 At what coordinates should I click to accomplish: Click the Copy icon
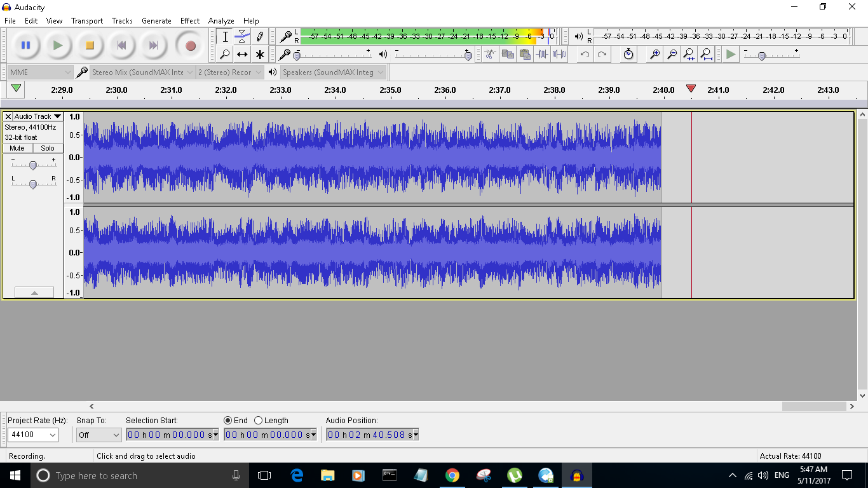click(507, 55)
